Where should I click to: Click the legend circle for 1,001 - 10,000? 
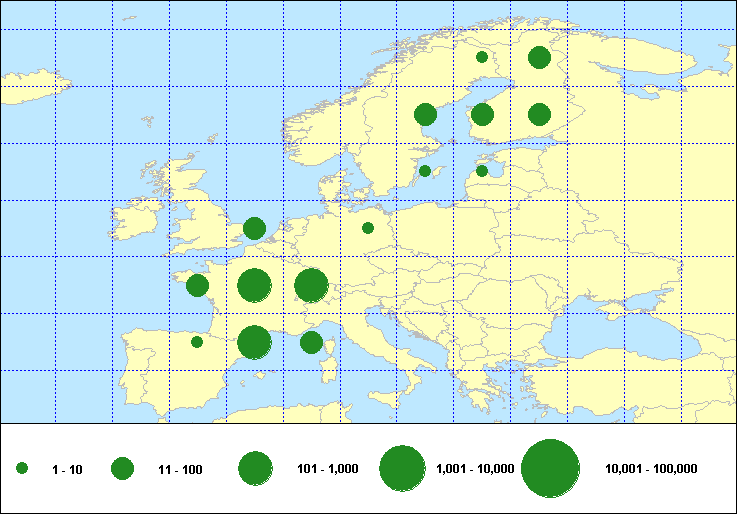[403, 468]
